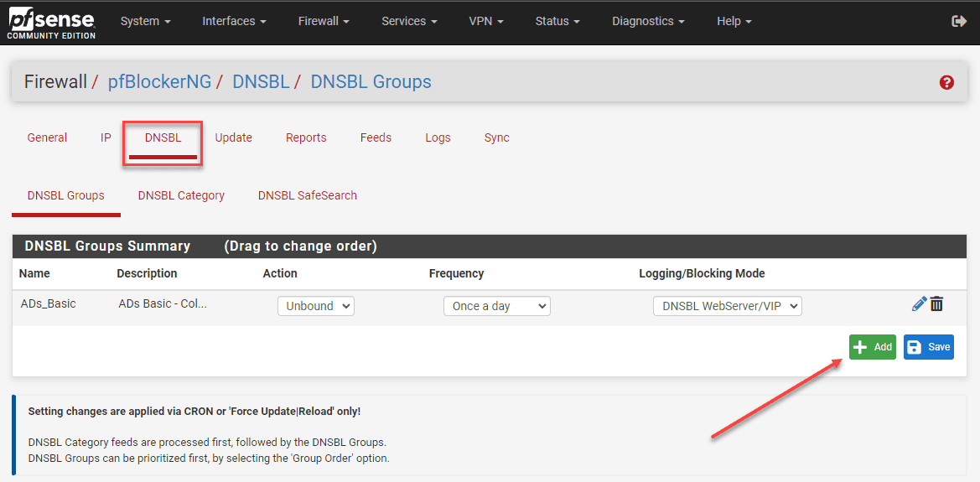Click the 'ADs Basic - Col...' description

163,304
